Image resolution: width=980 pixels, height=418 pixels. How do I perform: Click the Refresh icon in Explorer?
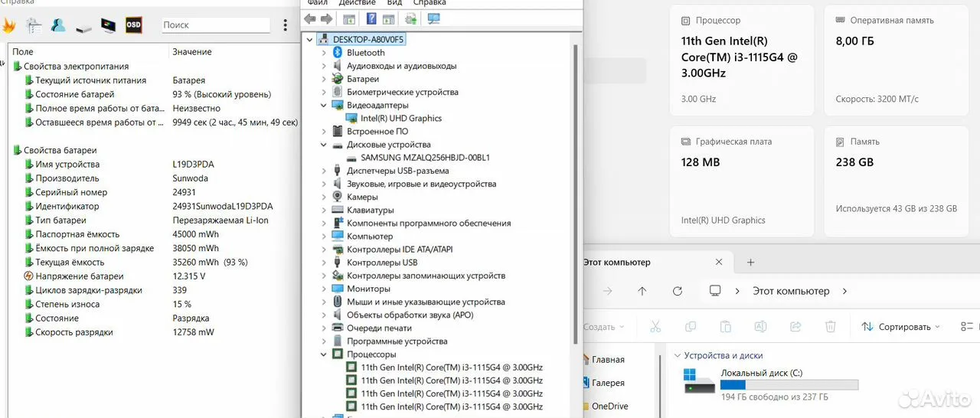678,291
